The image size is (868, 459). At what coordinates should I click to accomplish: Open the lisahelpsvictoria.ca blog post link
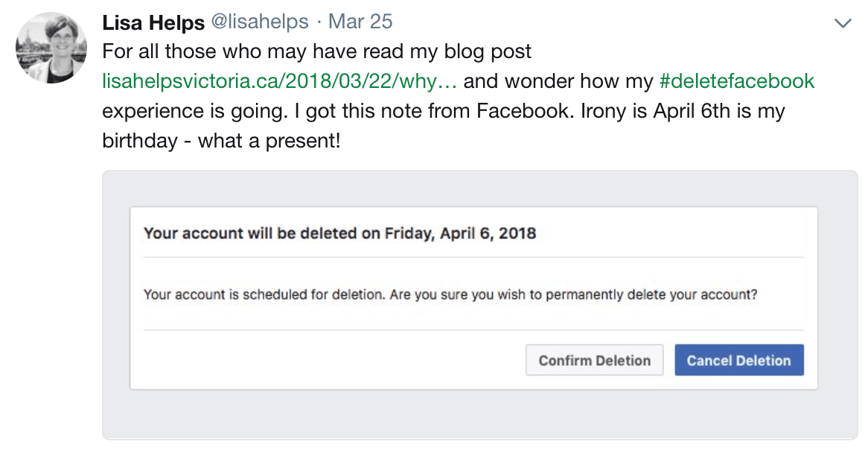279,80
